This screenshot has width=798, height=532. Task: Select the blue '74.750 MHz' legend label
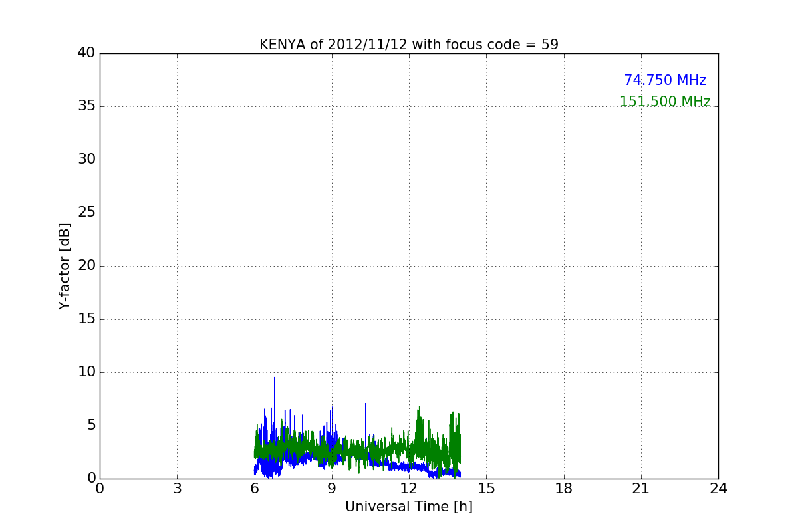(665, 80)
